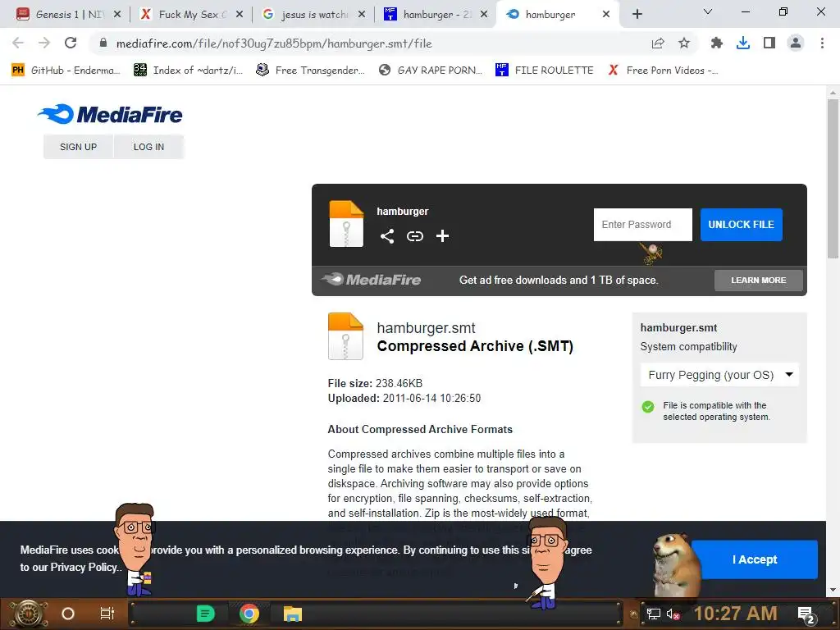Click the green compatibility checkmark icon
Screen dimensions: 840x630
648,407
